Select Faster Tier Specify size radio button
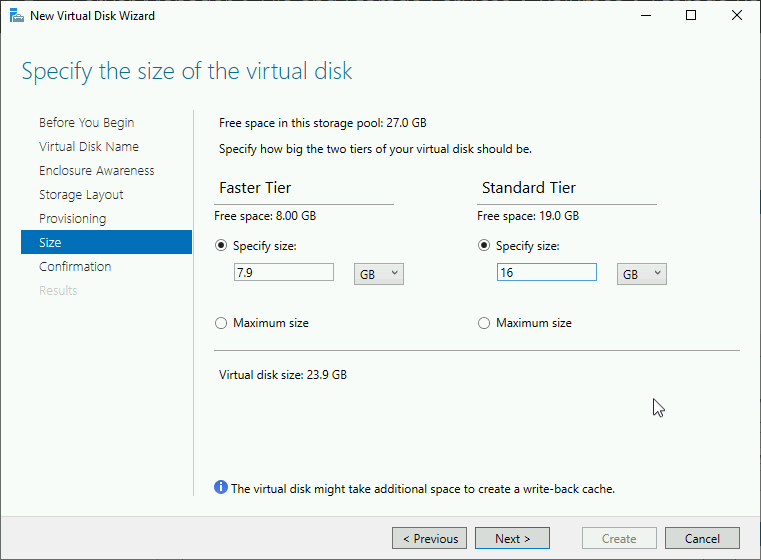 pos(221,246)
